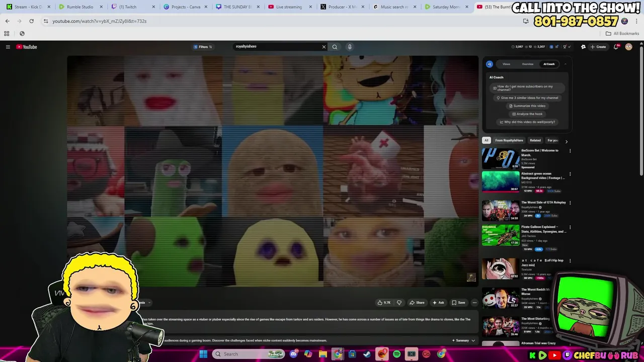The height and width of the screenshot is (362, 644).
Task: Open File Explorer from the taskbar
Action: 323,354
